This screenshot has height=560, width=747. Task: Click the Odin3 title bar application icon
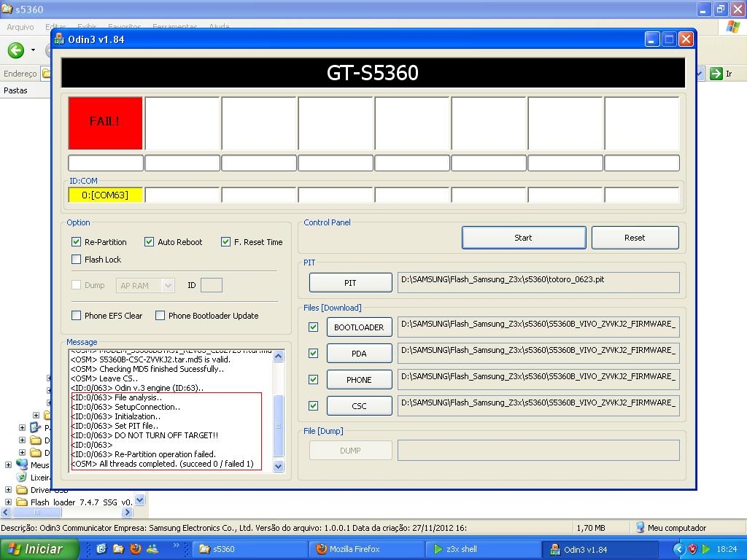[x=60, y=39]
